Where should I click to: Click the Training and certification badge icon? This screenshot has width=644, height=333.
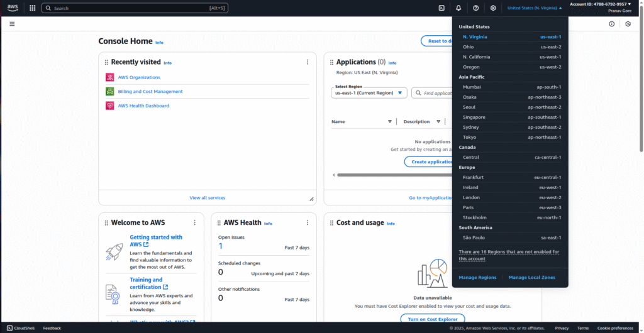[113, 295]
